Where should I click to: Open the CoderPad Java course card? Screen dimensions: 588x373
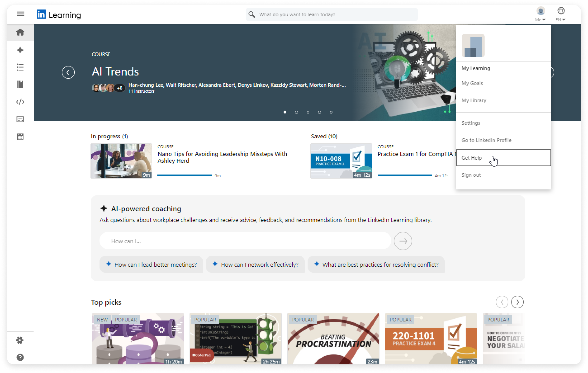(235, 339)
